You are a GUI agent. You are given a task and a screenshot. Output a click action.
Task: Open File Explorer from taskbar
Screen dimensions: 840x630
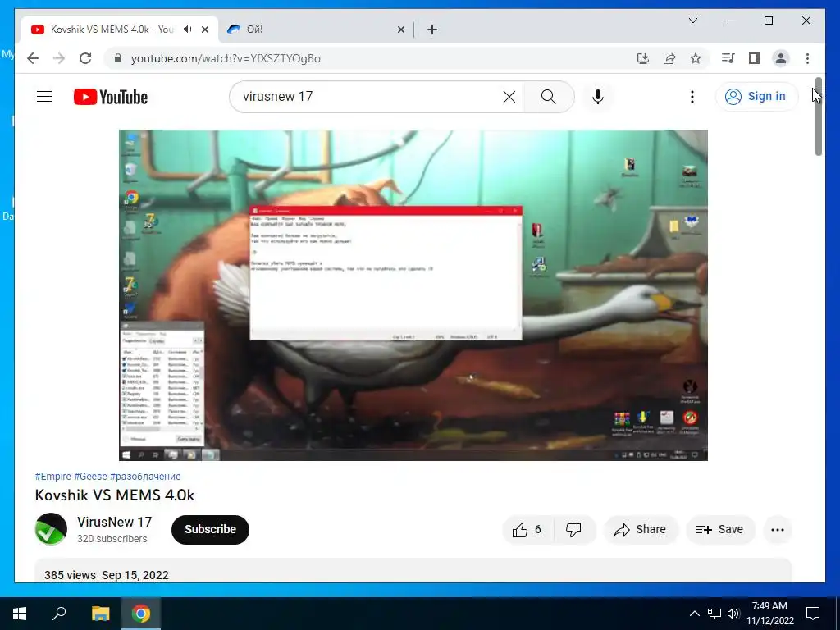(x=100, y=614)
